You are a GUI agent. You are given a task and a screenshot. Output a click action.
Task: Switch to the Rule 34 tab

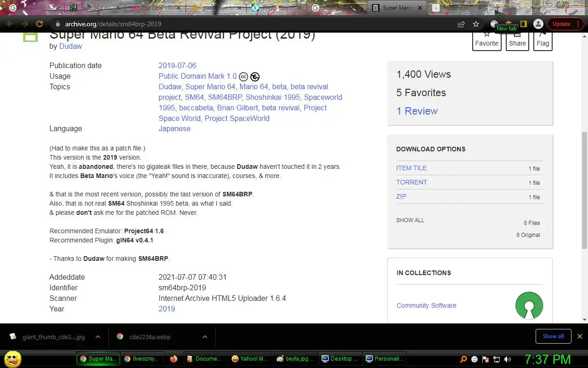click(94, 8)
